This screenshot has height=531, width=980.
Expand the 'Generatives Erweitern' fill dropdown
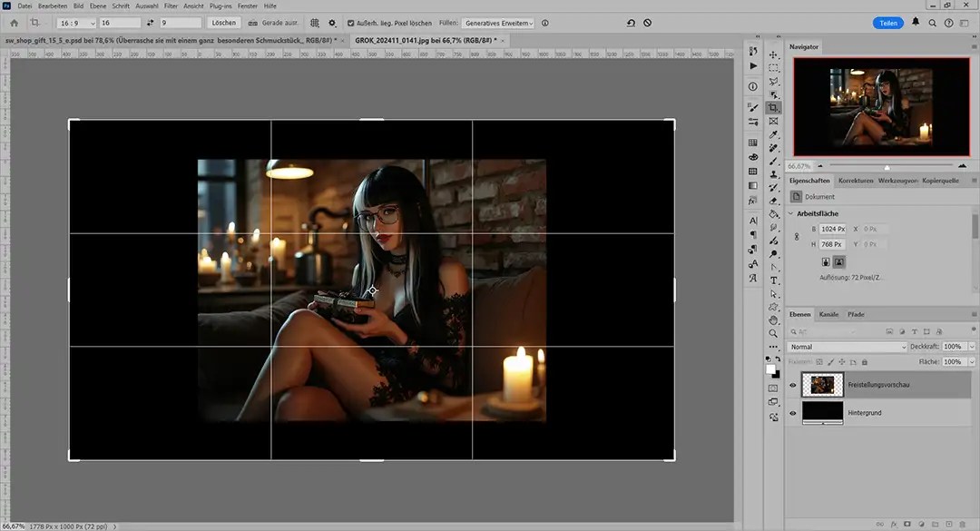[497, 23]
